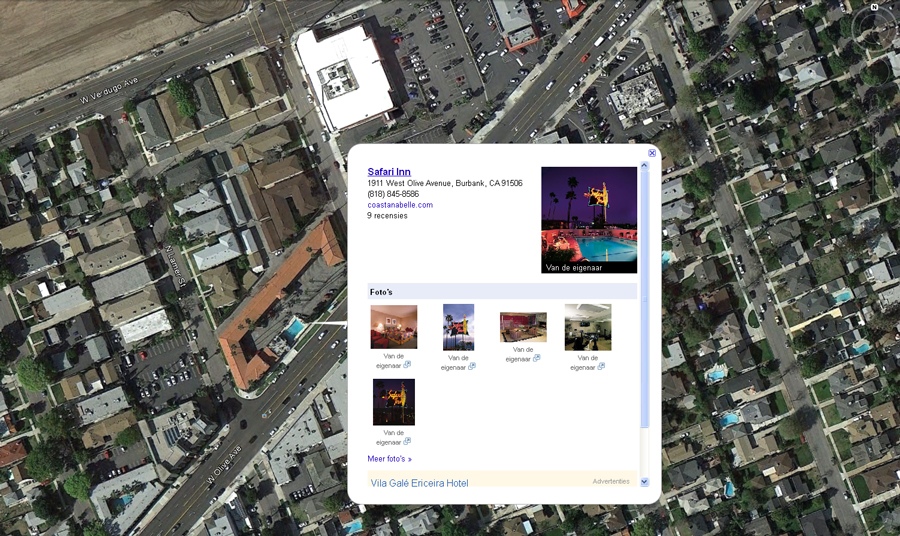
Task: Click the scroll down arrow in the balloon
Action: click(x=645, y=482)
